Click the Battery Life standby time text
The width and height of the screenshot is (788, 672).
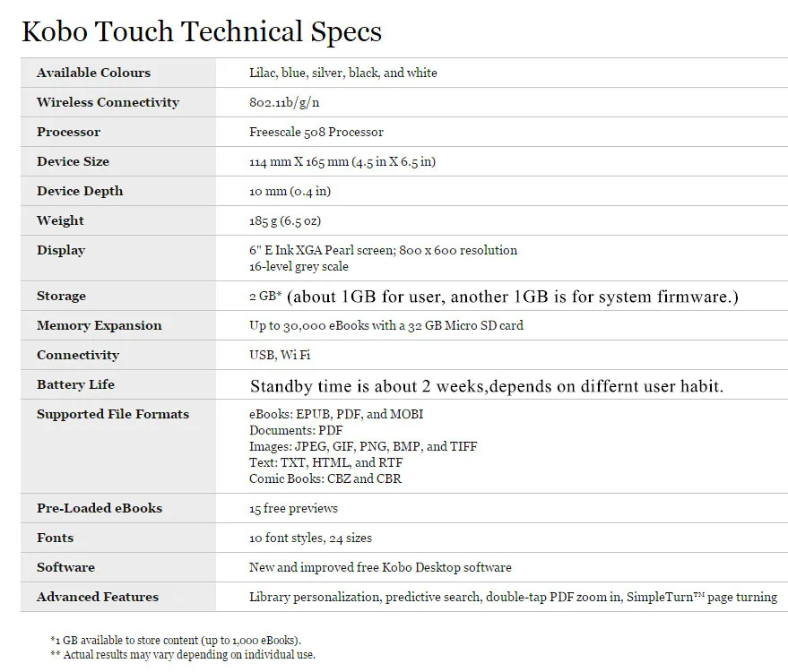(x=487, y=385)
